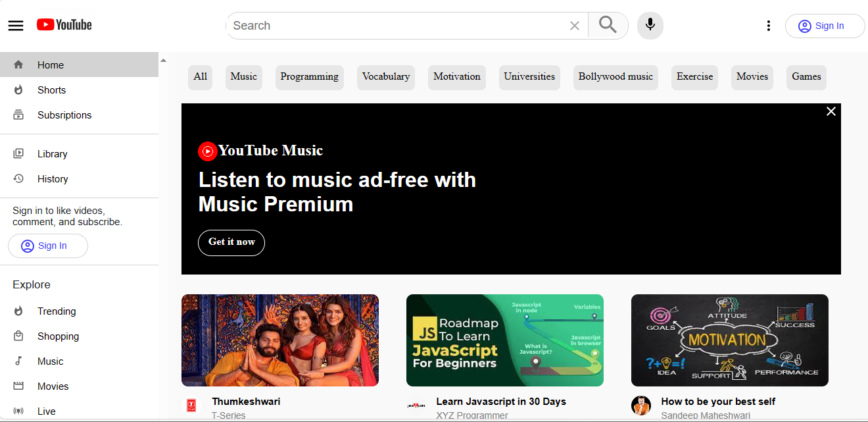Clear the search field with X
This screenshot has width=868, height=422.
click(574, 26)
